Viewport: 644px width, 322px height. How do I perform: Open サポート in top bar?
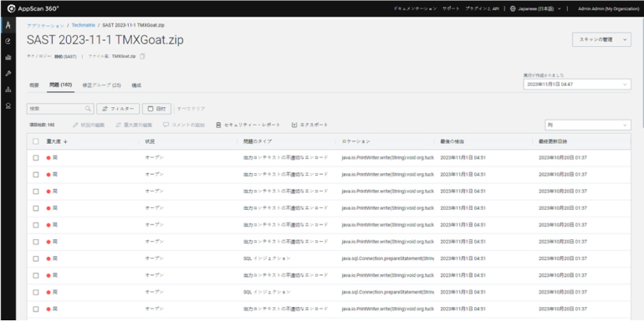tap(451, 8)
